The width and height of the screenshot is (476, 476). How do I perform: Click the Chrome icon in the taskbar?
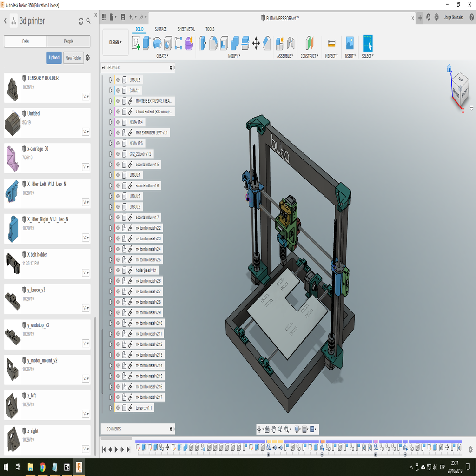(x=42, y=467)
